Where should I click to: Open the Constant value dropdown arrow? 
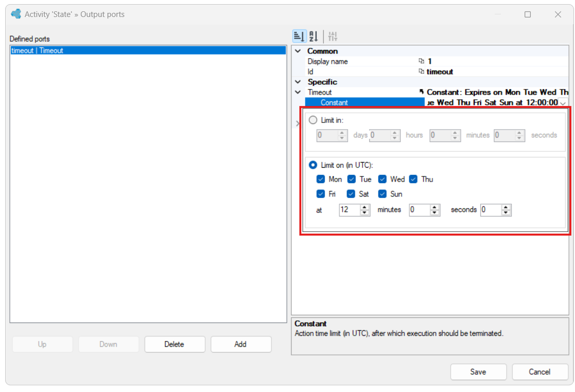click(563, 103)
